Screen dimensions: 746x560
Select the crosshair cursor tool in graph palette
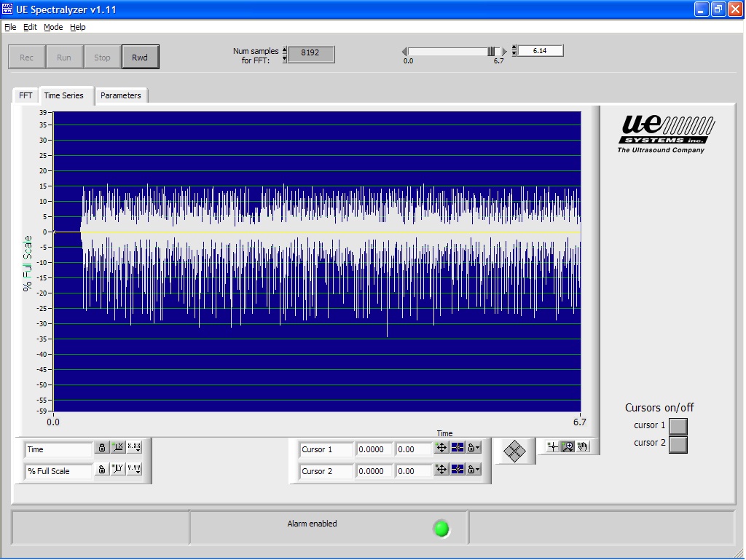(553, 447)
